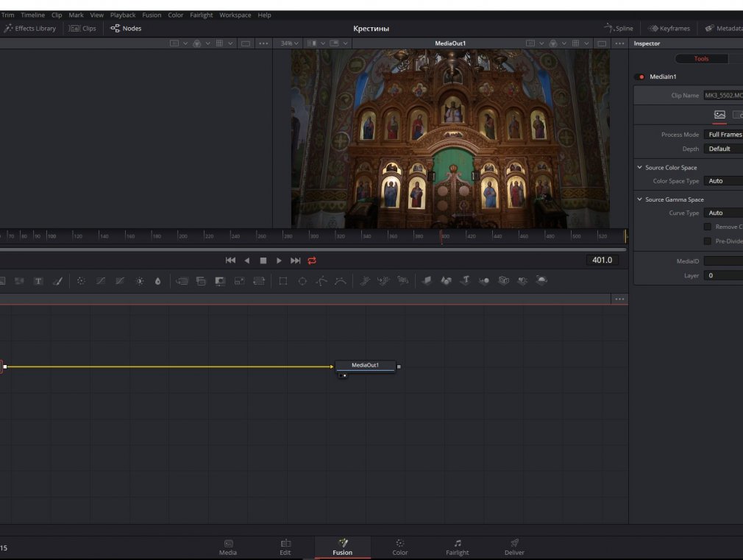Add a Shape 3D node
The image size is (743, 560).
(x=446, y=280)
